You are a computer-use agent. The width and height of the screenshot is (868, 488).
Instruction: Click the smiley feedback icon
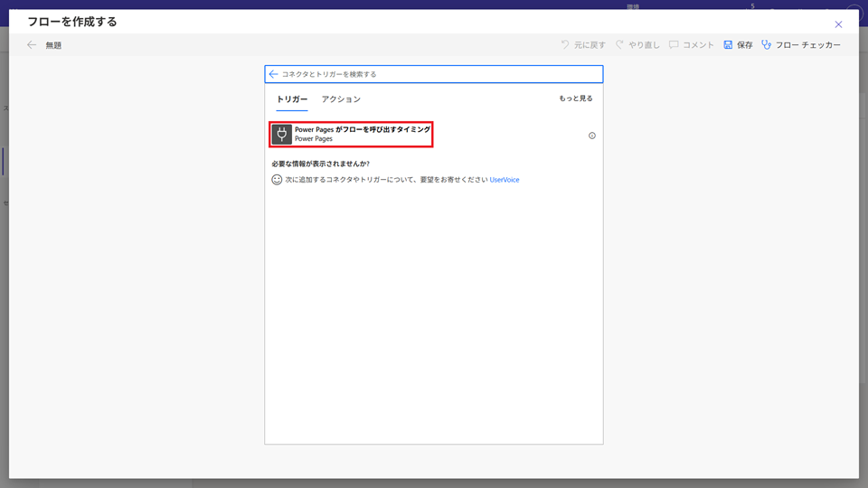[277, 180]
